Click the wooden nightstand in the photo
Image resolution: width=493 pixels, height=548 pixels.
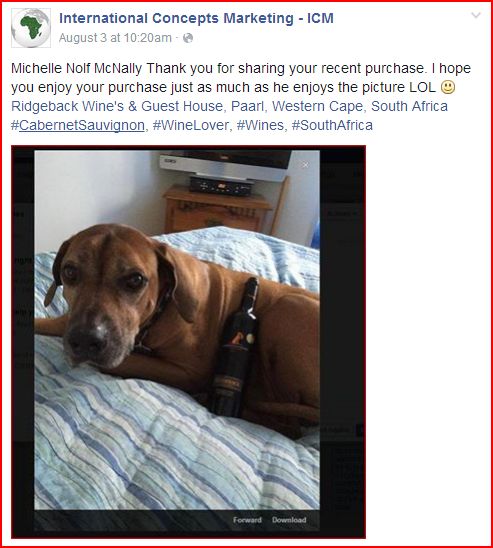[x=218, y=210]
